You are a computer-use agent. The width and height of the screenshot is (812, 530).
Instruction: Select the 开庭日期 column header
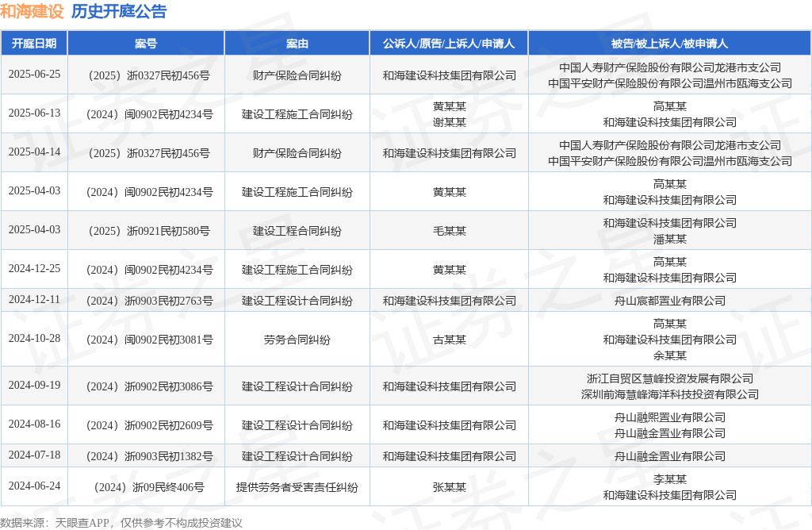click(x=34, y=44)
